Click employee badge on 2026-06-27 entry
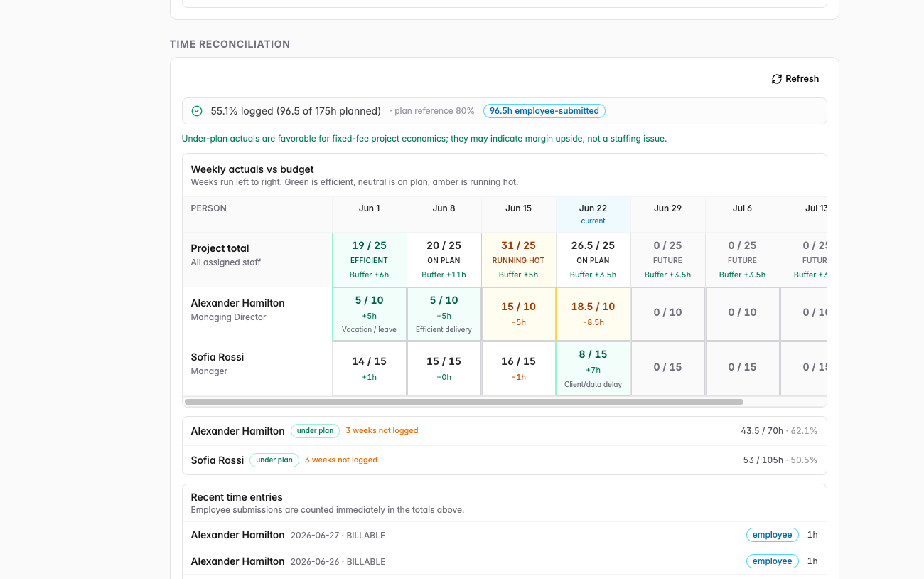 tap(772, 535)
